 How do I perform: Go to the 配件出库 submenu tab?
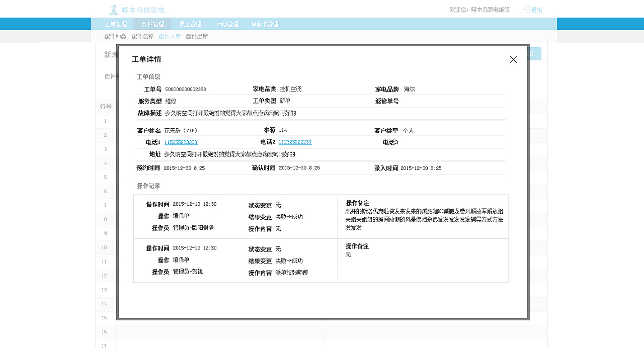[197, 37]
